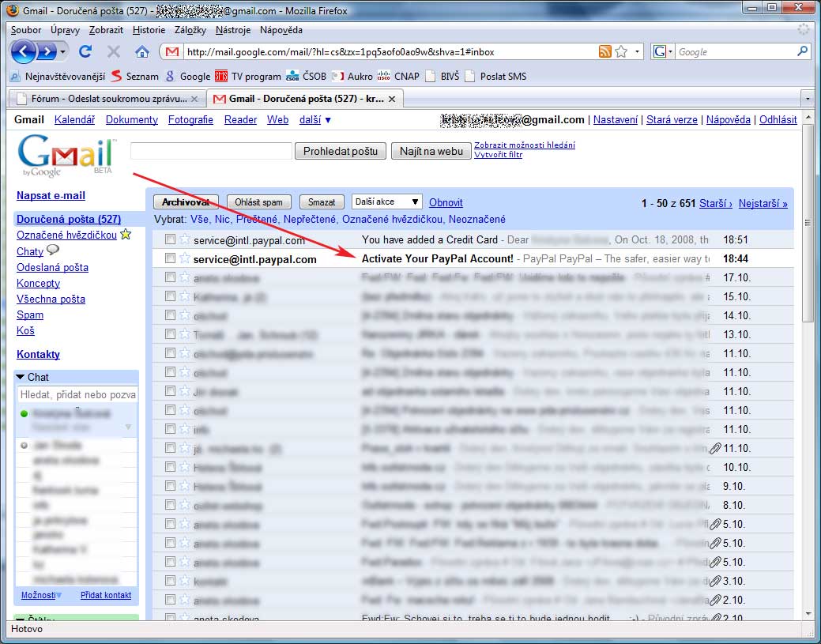Screen dimensions: 821x644
Task: Open the chat status dropdown arrow
Action: pyautogui.click(x=128, y=427)
